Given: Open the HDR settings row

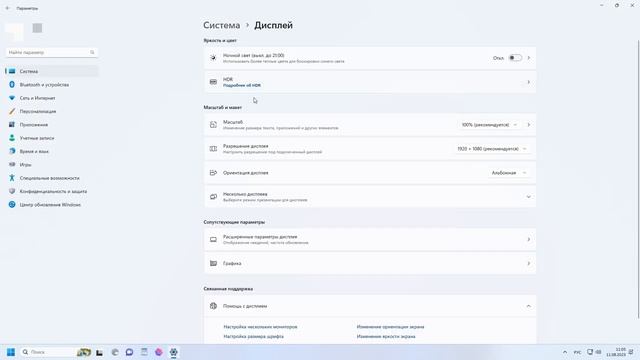Looking at the screenshot, I should click(x=370, y=82).
